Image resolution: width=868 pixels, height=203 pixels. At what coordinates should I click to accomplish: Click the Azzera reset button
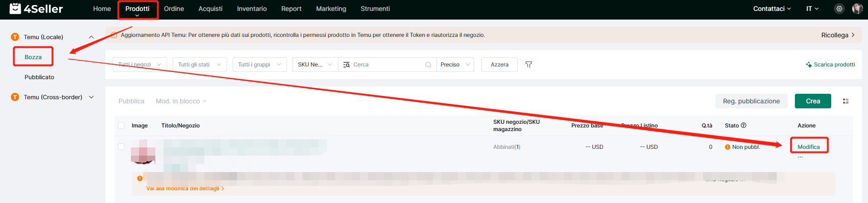pos(499,65)
